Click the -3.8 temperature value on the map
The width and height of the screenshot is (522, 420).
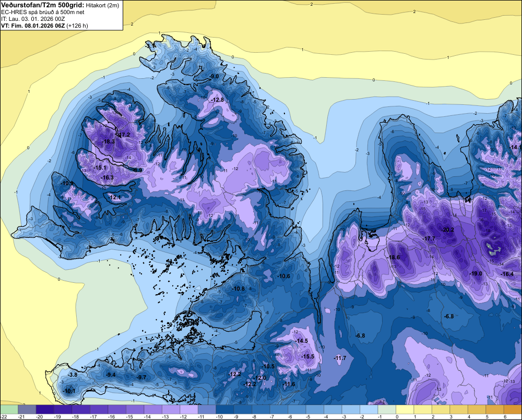point(72,375)
